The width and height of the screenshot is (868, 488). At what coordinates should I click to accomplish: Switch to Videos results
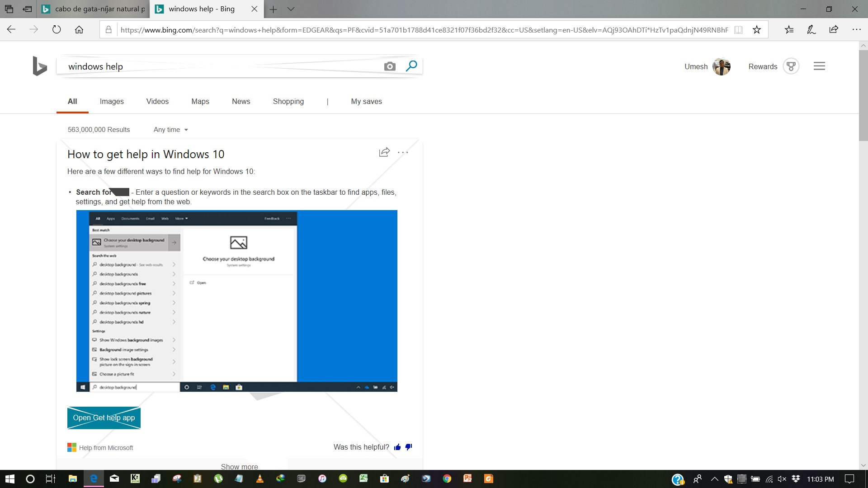[x=157, y=102]
